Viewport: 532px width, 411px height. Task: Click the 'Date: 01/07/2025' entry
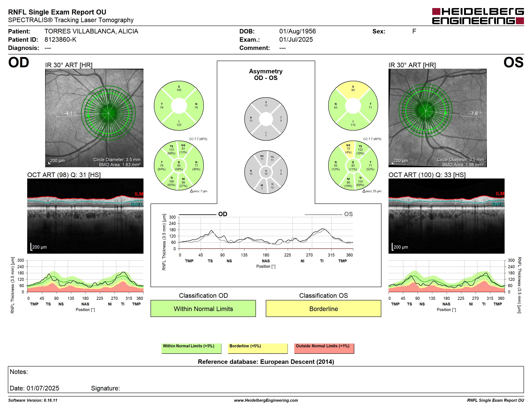pyautogui.click(x=34, y=388)
